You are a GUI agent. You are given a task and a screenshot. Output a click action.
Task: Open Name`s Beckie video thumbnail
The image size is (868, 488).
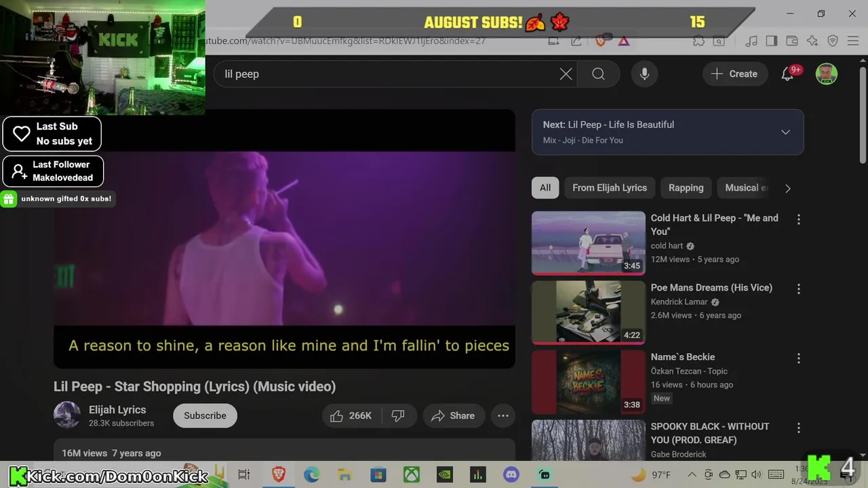pos(589,382)
